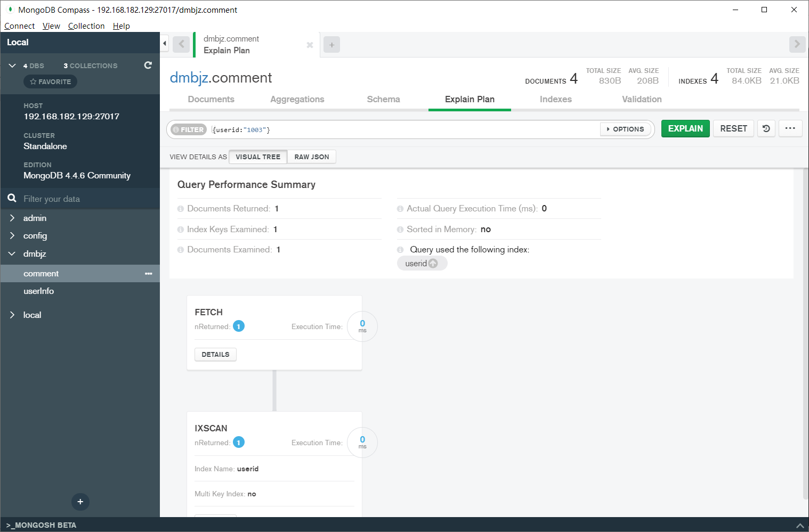Reset the query with RESET
809x532 pixels.
coord(733,128)
